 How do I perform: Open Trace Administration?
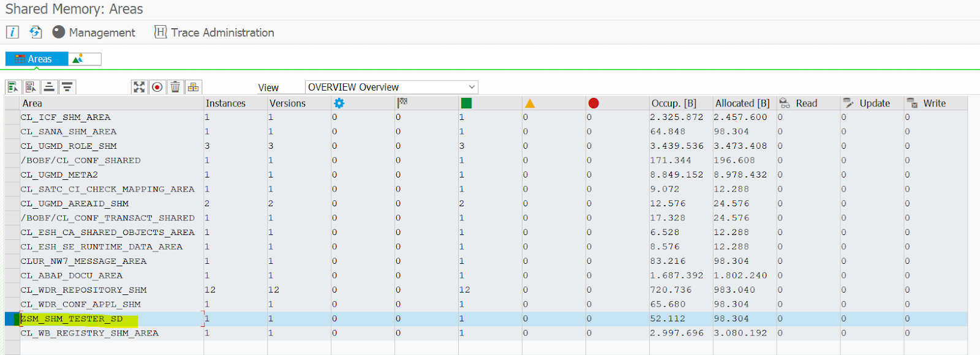pyautogui.click(x=214, y=32)
